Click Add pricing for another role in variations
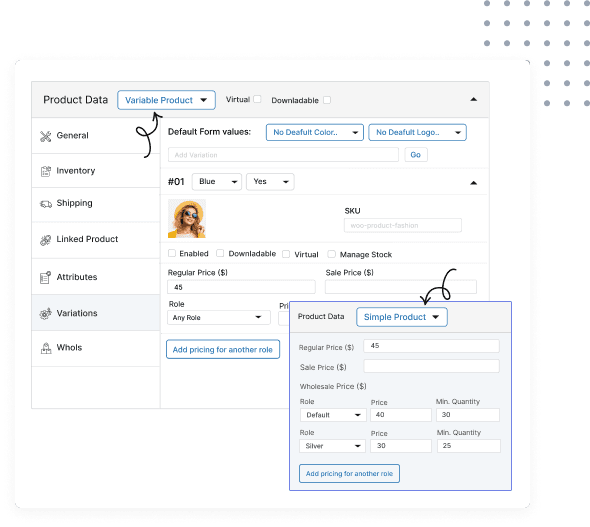This screenshot has width=590, height=527. pos(223,349)
